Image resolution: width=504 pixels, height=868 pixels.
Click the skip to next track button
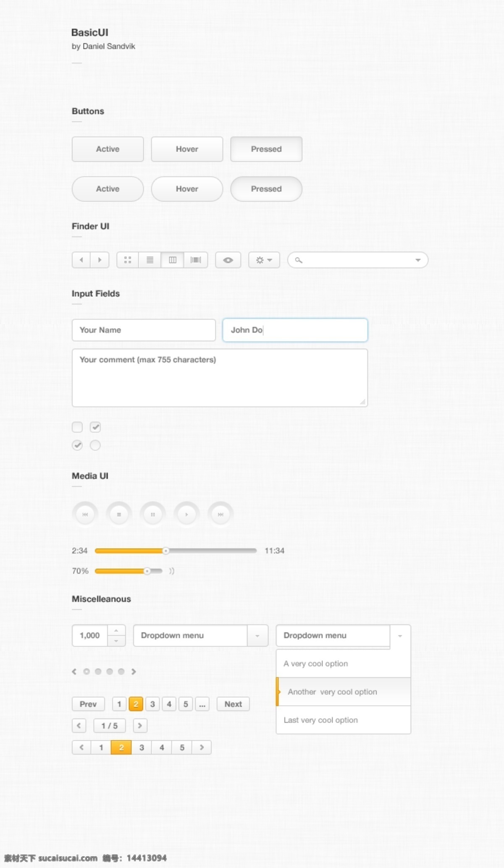pyautogui.click(x=220, y=514)
